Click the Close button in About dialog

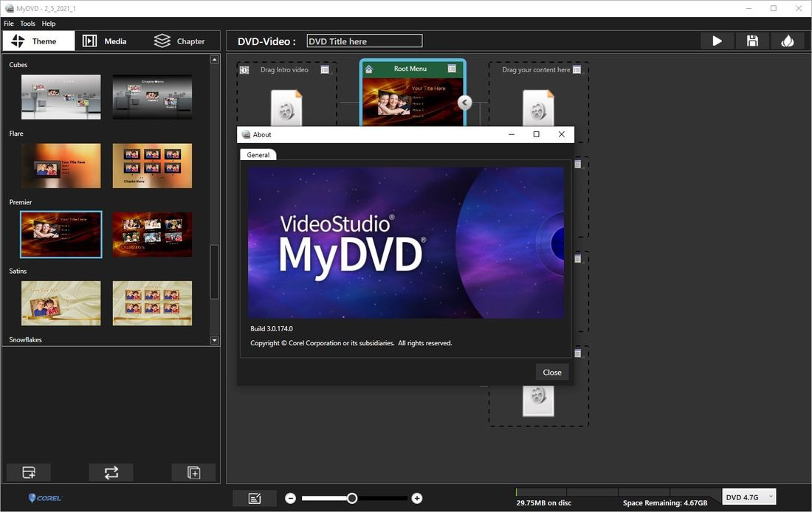click(x=552, y=373)
